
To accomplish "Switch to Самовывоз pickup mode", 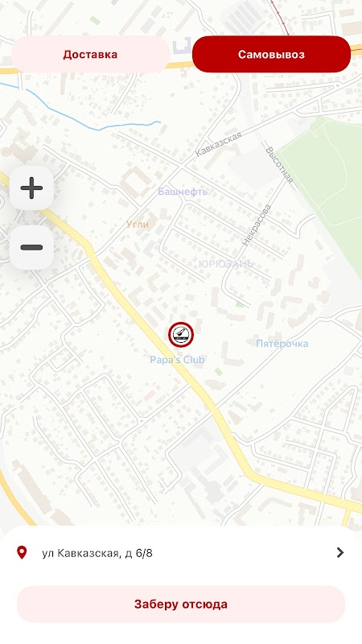I will [x=271, y=54].
